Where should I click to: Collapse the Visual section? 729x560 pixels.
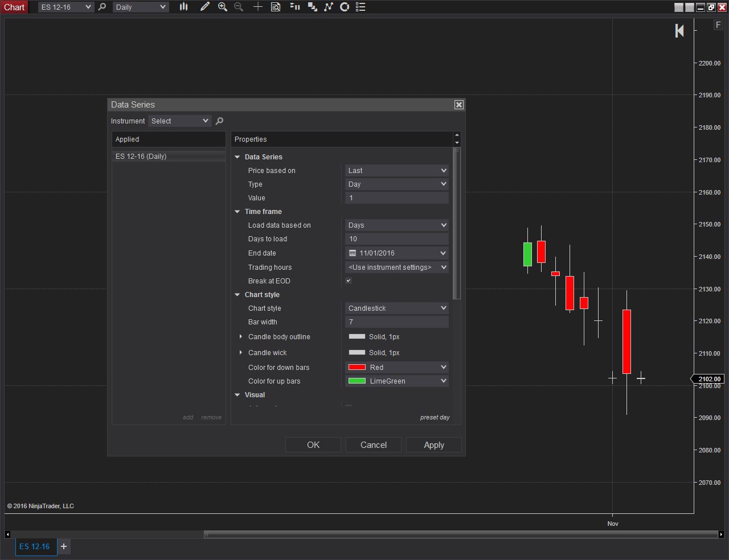[237, 395]
